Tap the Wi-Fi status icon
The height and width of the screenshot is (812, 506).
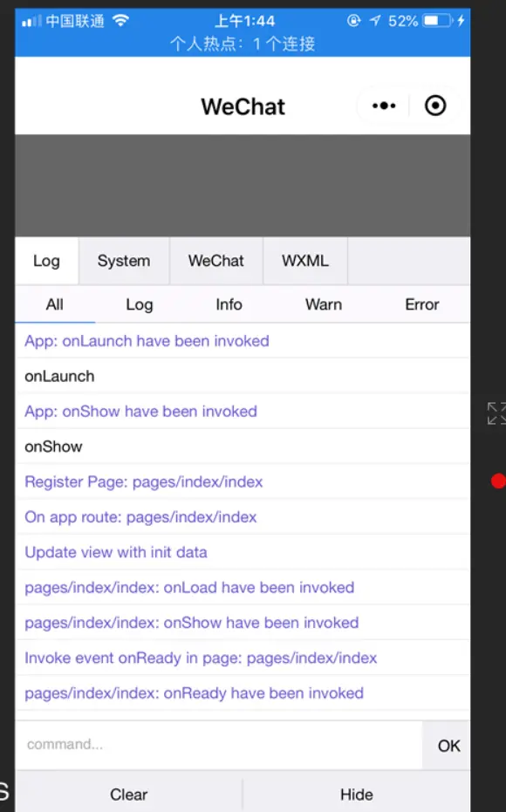[120, 21]
